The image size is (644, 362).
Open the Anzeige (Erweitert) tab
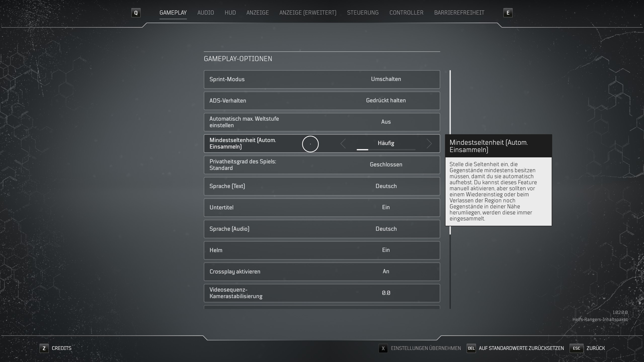(308, 13)
